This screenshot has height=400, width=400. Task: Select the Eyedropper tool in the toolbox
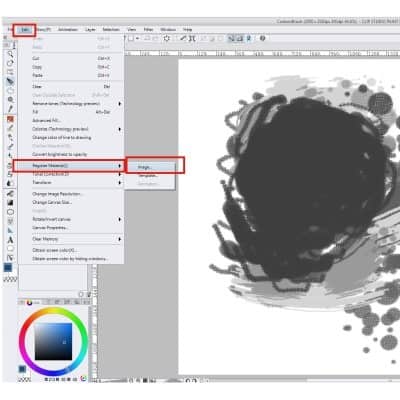coord(11,109)
